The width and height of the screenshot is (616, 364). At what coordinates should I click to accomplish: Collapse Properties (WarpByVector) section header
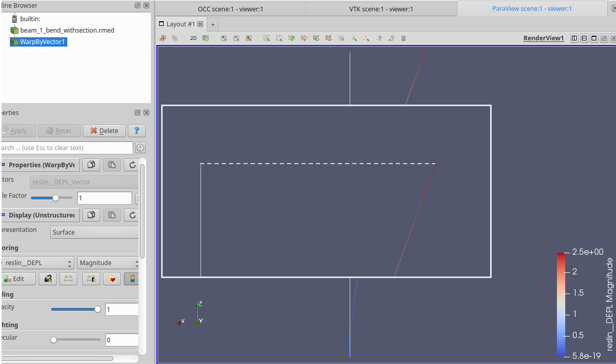pos(40,165)
